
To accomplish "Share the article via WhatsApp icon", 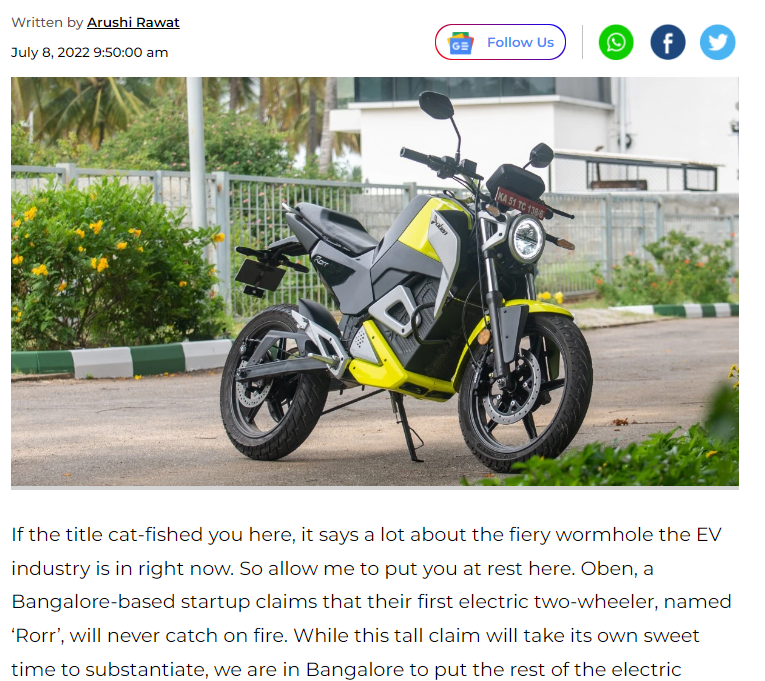I will coord(616,42).
